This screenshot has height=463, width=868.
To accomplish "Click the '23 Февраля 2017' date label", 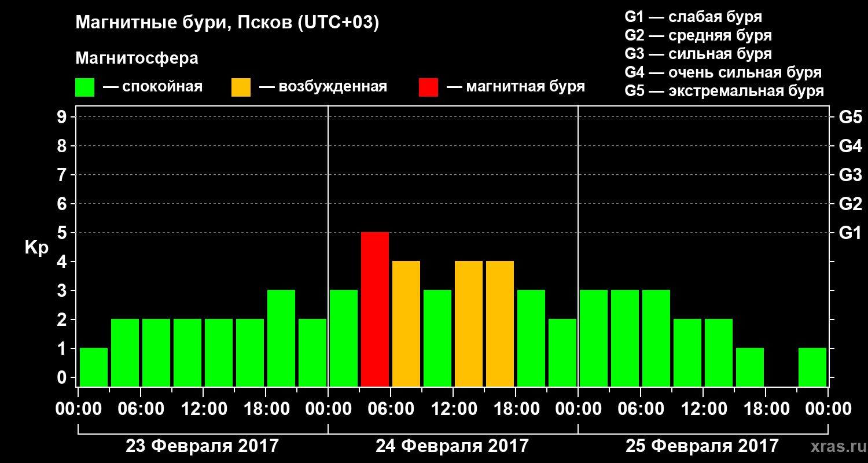I will [203, 446].
